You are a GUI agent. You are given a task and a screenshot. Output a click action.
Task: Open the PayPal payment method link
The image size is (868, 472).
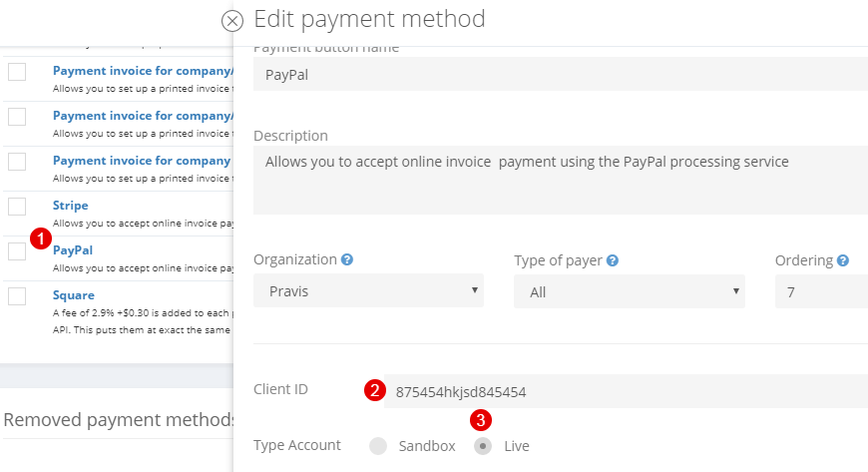[x=73, y=249]
